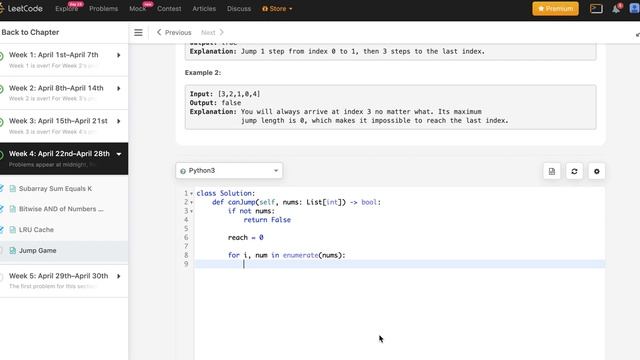Fold the def canJump line arrow
This screenshot has height=360, width=640.
(x=191, y=202)
